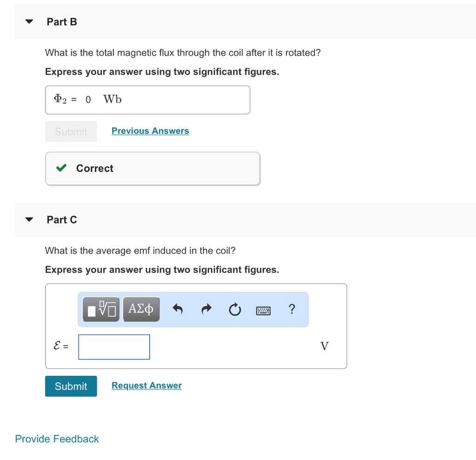The height and width of the screenshot is (460, 476).
Task: Click the undo arrow in equation toolbar
Action: pos(177,309)
